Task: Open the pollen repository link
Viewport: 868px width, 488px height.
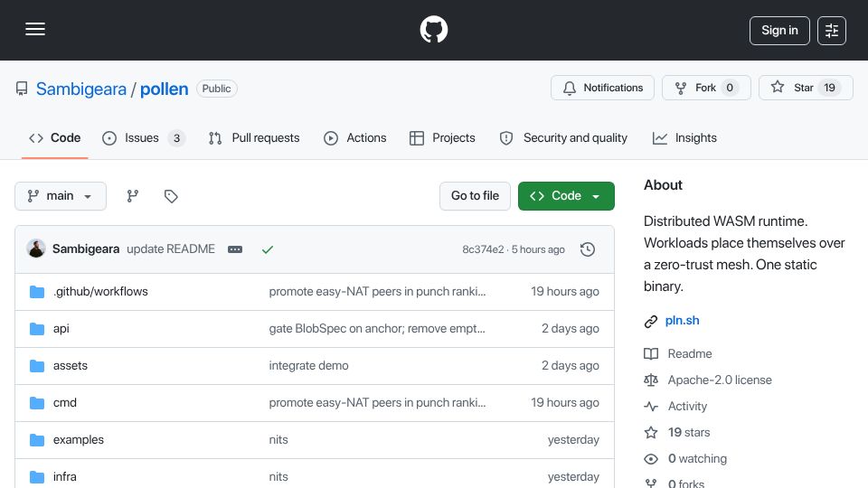Action: [x=164, y=89]
